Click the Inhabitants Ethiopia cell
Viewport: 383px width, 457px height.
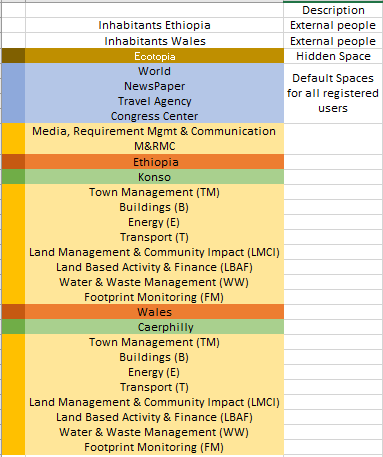click(x=154, y=25)
